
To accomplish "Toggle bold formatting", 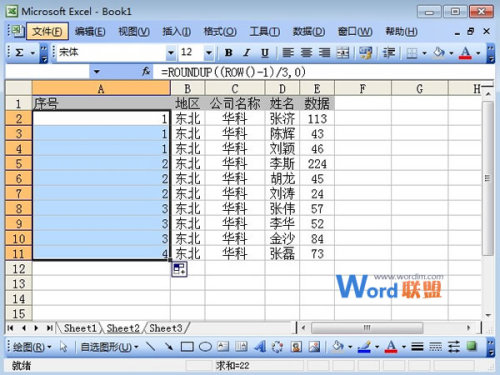I will 229,53.
